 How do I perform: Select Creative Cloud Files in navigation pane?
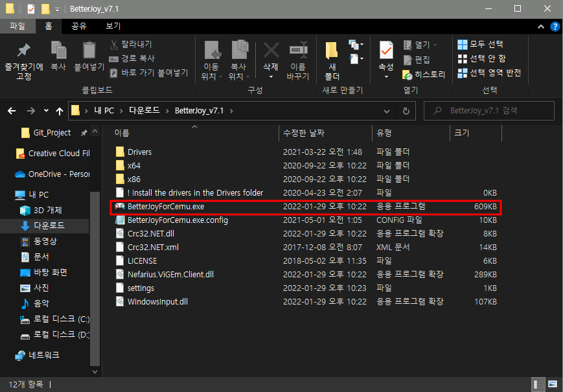pos(52,154)
